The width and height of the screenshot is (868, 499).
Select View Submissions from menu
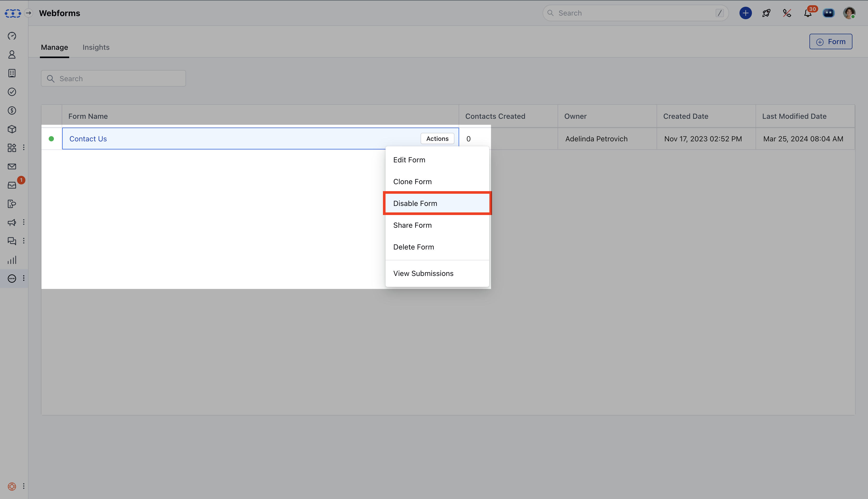click(437, 273)
